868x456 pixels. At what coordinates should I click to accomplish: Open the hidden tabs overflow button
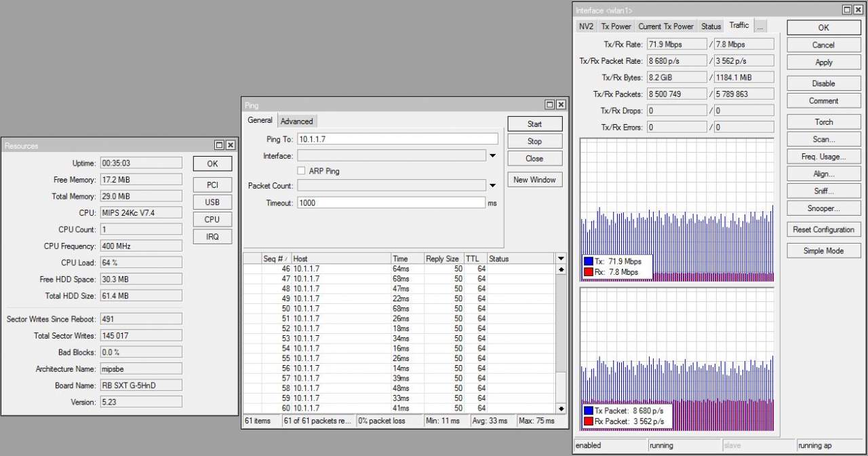point(760,26)
